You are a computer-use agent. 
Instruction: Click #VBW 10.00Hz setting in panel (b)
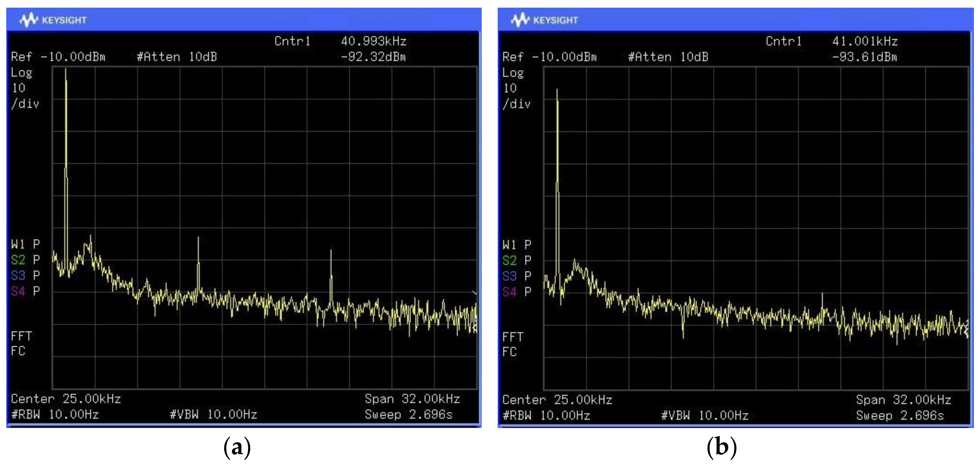705,415
